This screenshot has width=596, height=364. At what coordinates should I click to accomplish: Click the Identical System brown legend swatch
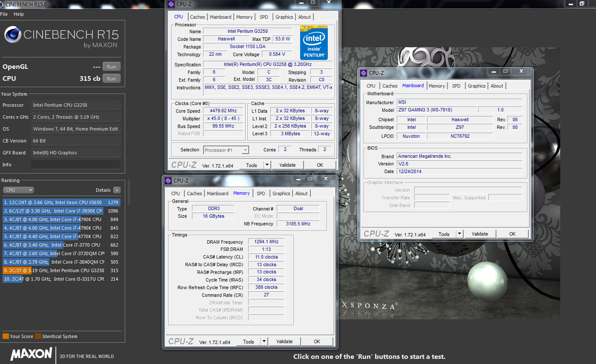(38, 336)
